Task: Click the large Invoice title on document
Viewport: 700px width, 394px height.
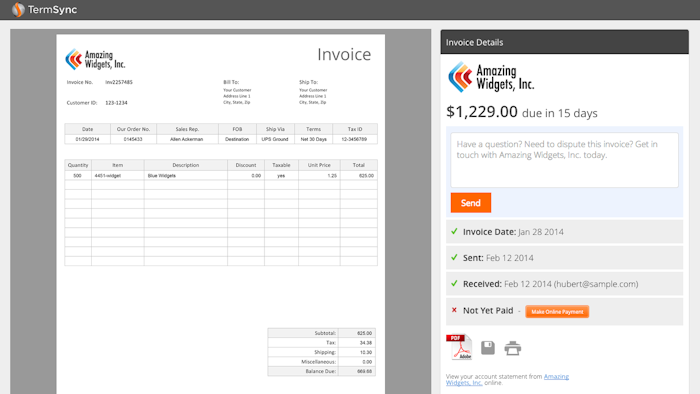Action: [344, 54]
